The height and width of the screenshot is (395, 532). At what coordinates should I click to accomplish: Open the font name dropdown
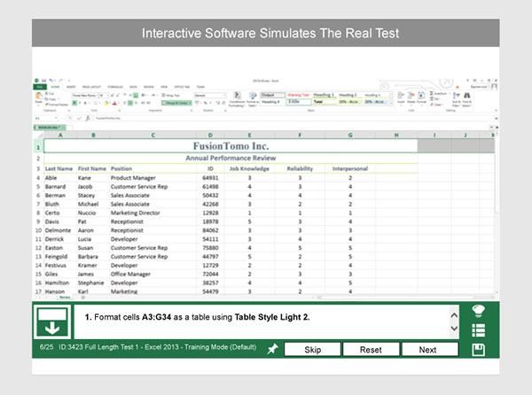coord(97,95)
